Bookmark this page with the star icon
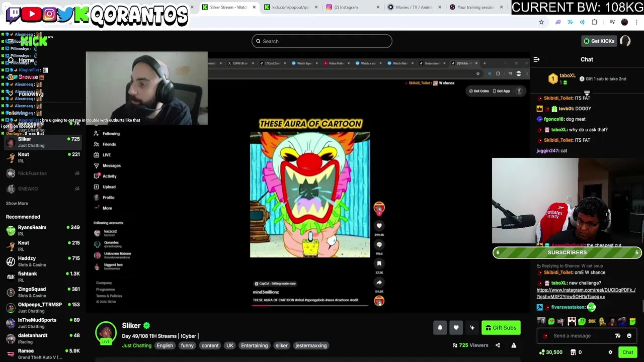The width and height of the screenshot is (644, 362). coord(541,22)
